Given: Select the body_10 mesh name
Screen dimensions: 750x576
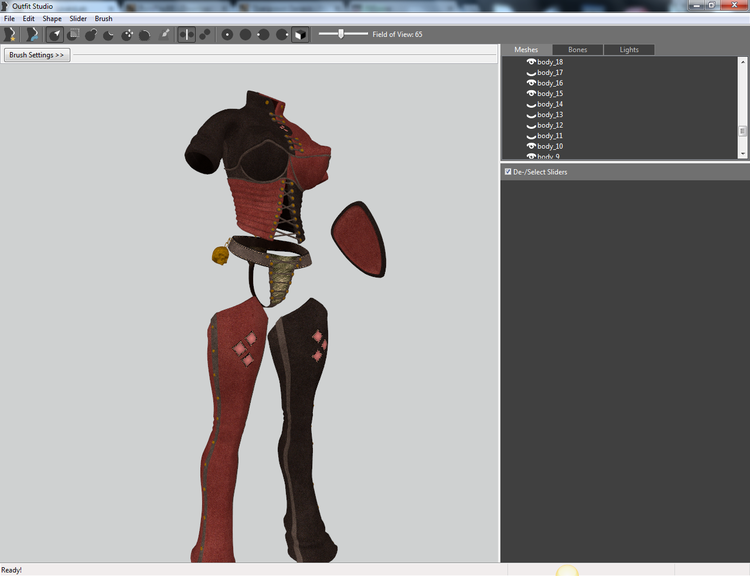Looking at the screenshot, I should 550,146.
